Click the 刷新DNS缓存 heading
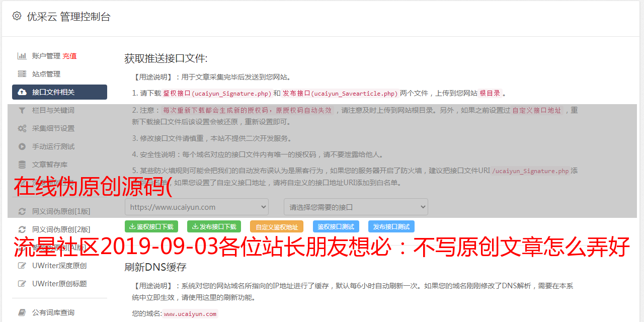 coord(155,267)
